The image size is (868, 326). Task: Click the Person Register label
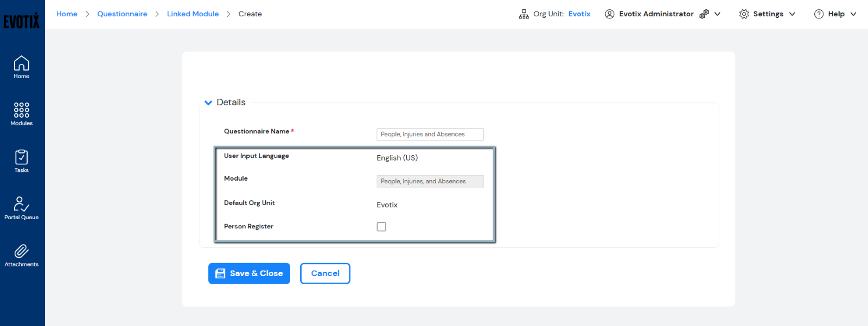(248, 227)
